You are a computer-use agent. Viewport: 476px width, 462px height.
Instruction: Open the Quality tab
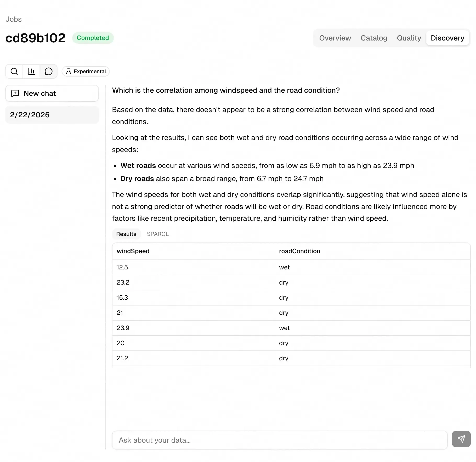click(409, 38)
